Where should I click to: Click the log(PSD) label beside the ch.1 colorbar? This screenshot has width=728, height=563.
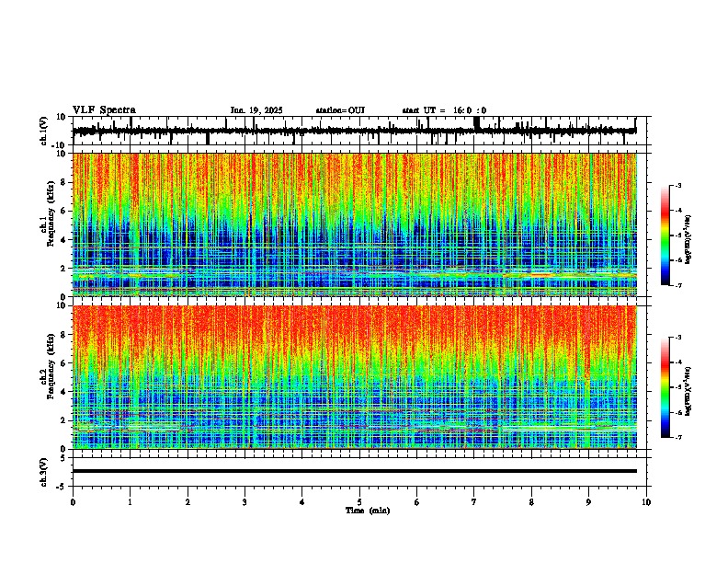[x=688, y=239]
